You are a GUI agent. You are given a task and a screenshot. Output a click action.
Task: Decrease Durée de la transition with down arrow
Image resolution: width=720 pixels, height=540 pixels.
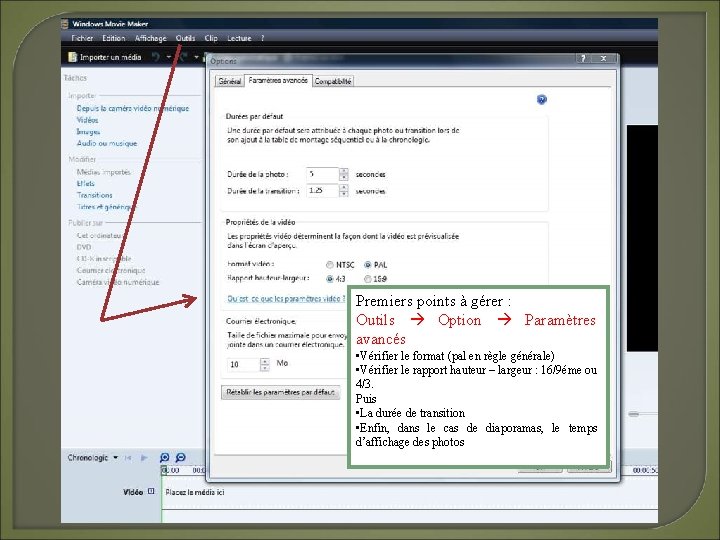[x=343, y=194]
